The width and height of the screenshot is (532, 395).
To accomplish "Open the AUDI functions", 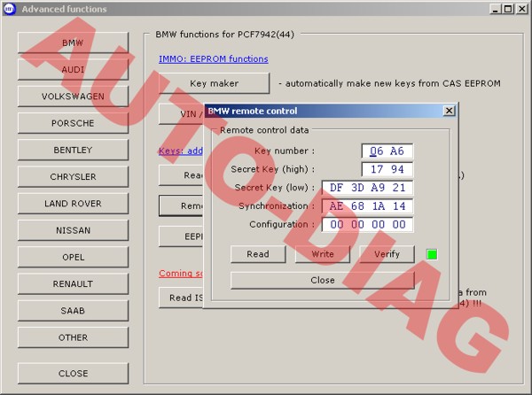I will tap(73, 69).
